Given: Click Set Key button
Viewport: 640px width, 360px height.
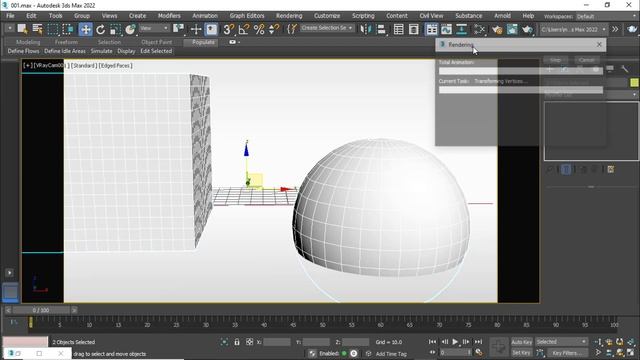Looking at the screenshot, I should [x=521, y=353].
